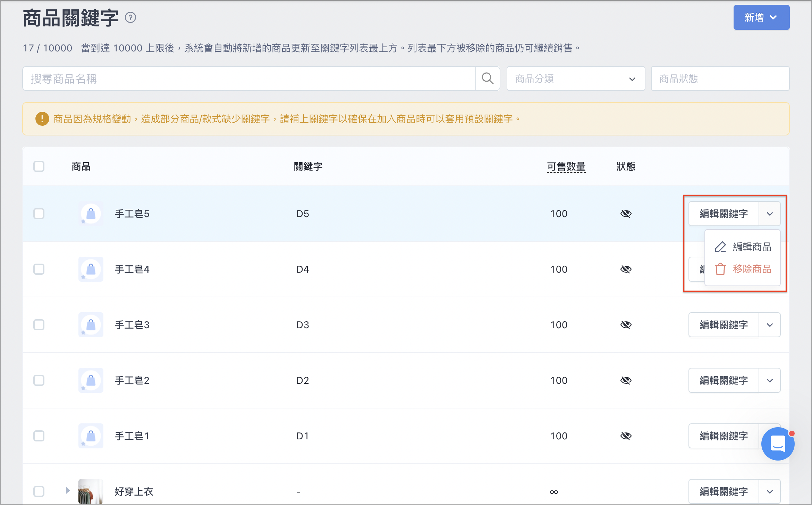Click the pencil icon next to 編輯商品
Screen dimensions: 812x505
[720, 247]
